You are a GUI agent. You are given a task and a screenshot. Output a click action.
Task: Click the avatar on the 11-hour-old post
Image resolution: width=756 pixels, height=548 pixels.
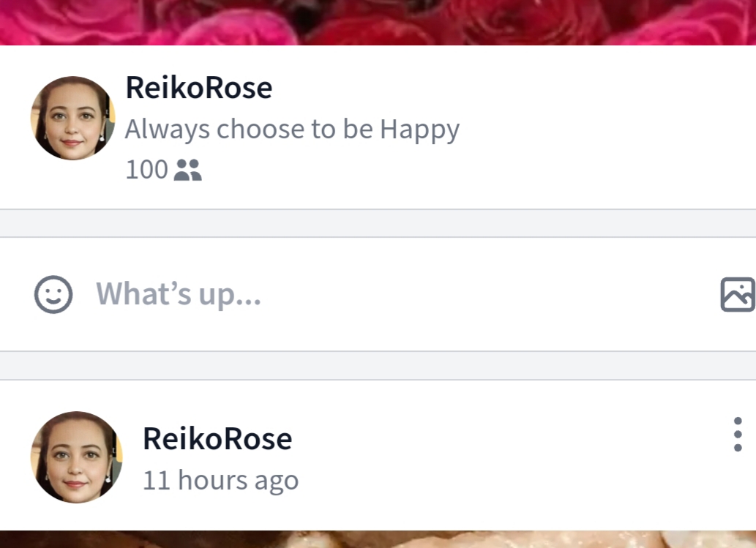click(76, 457)
